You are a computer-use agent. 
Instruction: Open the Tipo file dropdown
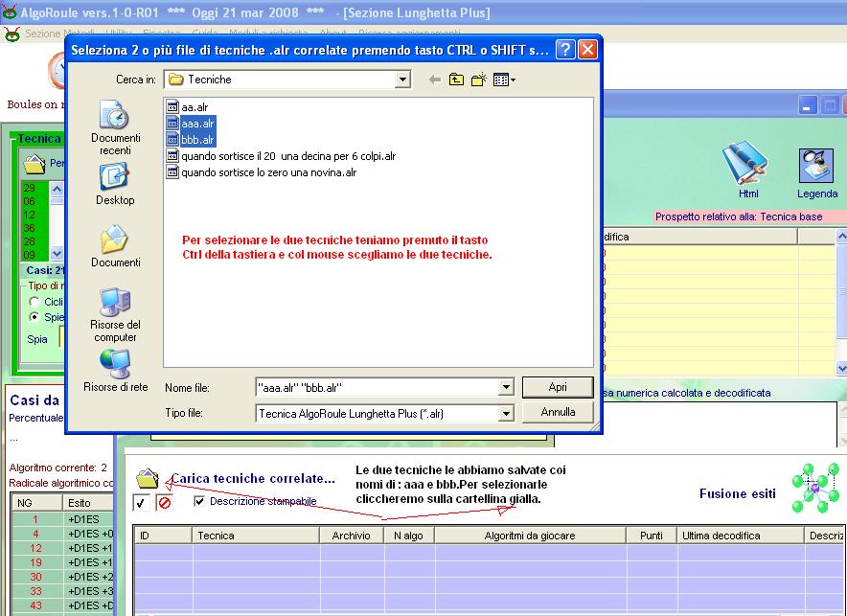click(x=506, y=414)
